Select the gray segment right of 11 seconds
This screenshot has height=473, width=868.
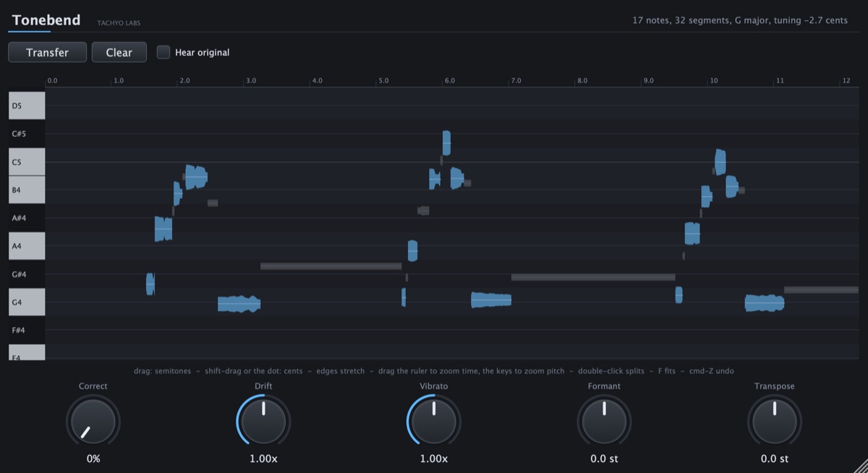pyautogui.click(x=822, y=290)
